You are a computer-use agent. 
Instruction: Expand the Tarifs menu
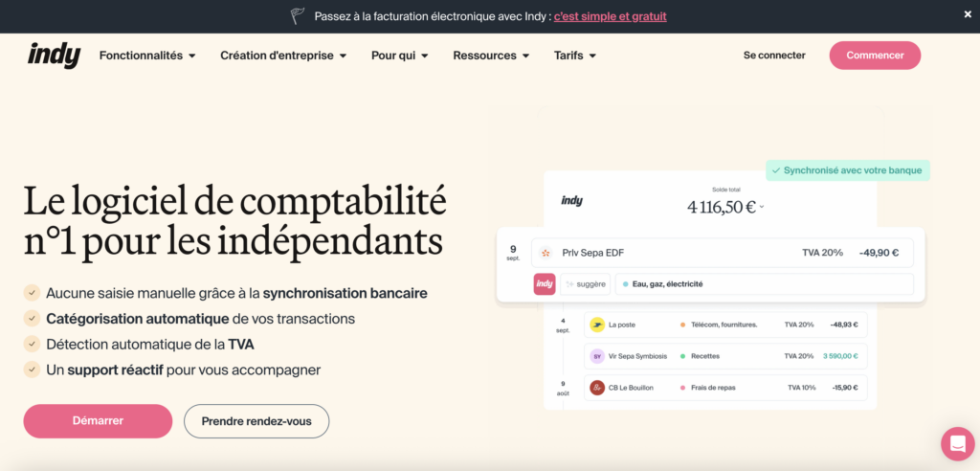[x=575, y=55]
